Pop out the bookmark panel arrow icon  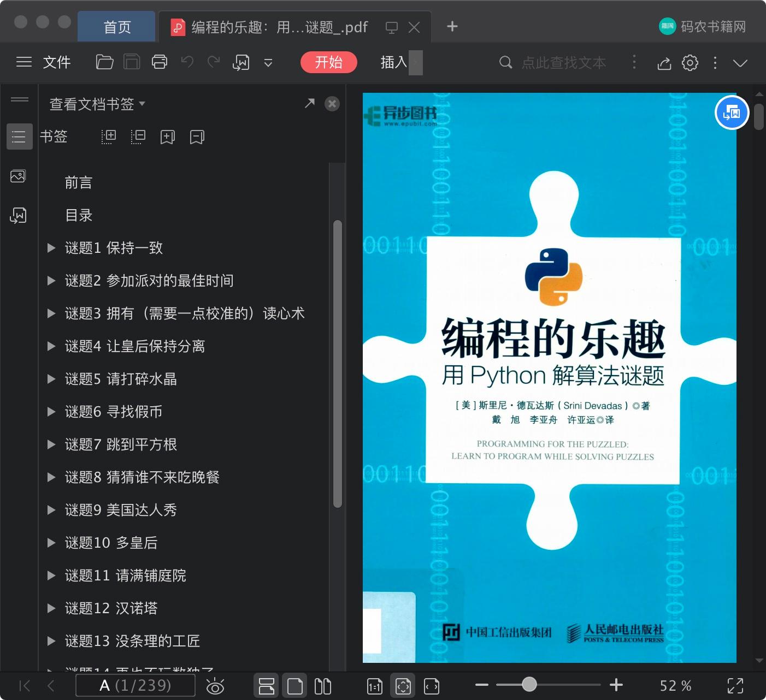310,103
